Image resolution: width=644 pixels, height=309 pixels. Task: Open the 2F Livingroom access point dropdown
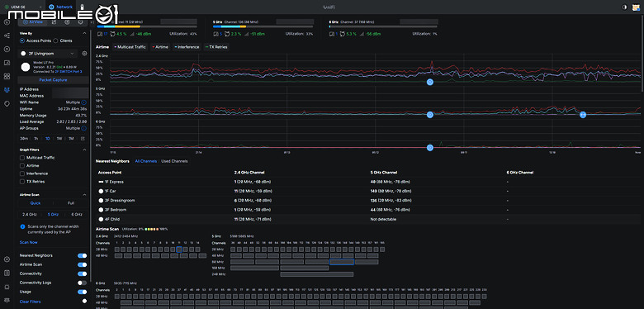[49, 54]
